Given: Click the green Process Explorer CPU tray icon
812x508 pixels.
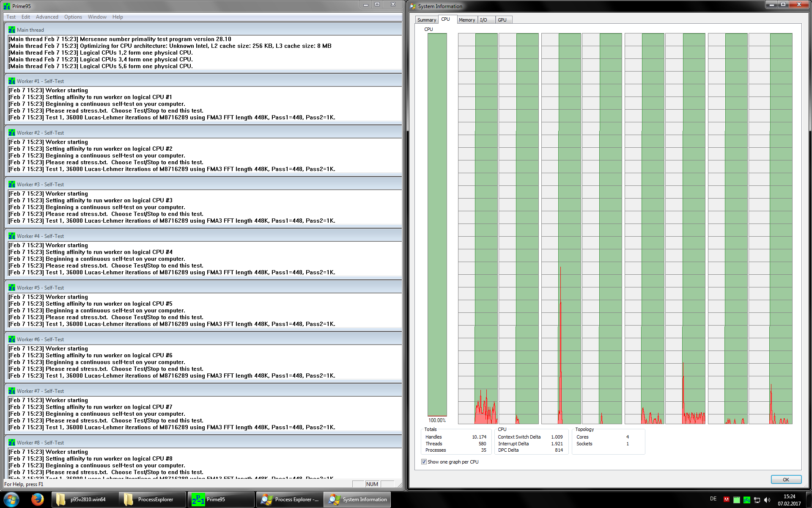Looking at the screenshot, I should point(736,500).
